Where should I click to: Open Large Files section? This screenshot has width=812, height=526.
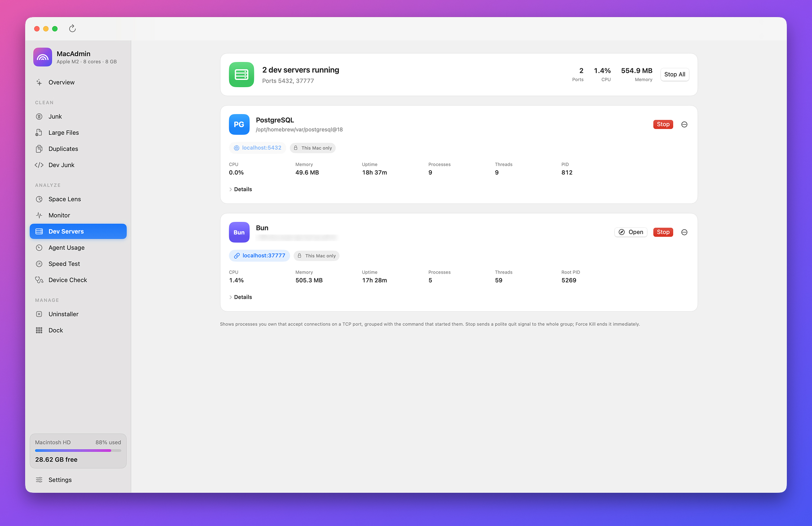click(78, 133)
